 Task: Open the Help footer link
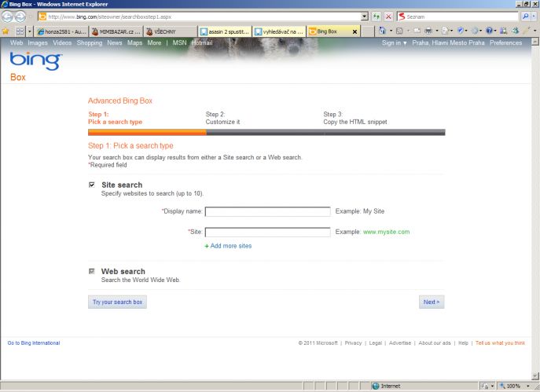point(463,343)
